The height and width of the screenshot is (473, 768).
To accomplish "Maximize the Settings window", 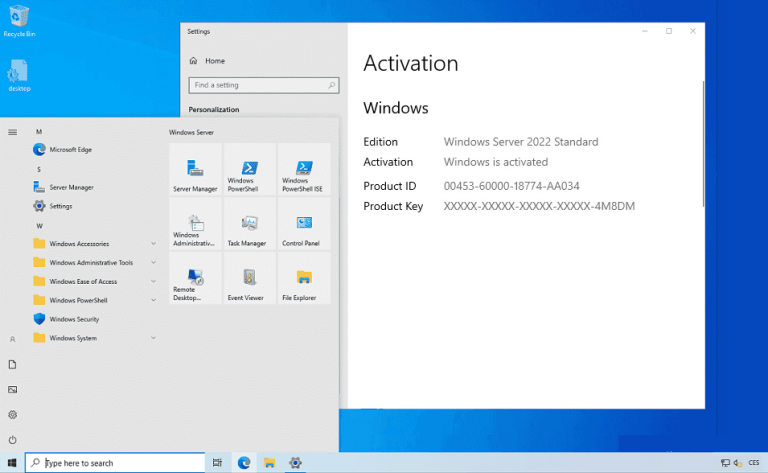I will (669, 31).
